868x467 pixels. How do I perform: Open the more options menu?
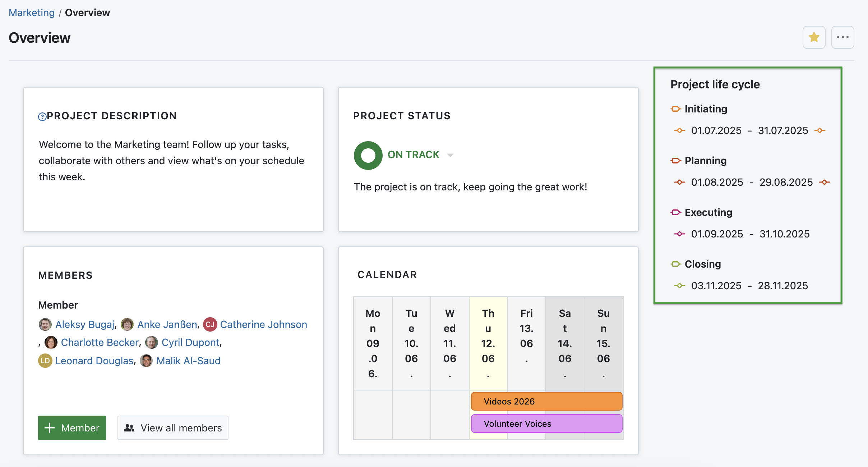(x=843, y=37)
